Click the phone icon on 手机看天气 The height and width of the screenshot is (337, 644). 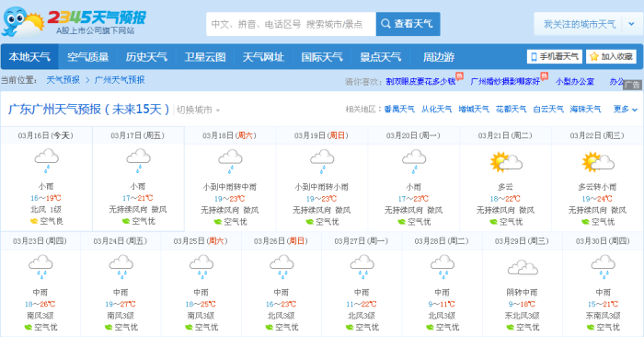click(534, 57)
